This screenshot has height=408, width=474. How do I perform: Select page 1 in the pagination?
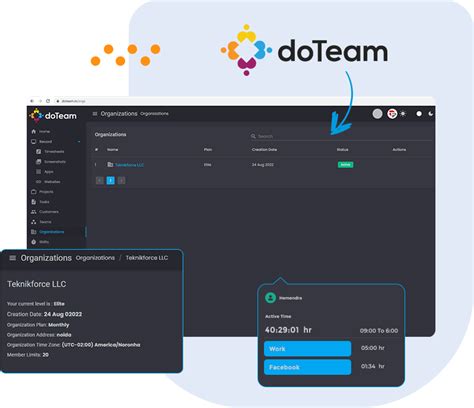(x=110, y=180)
